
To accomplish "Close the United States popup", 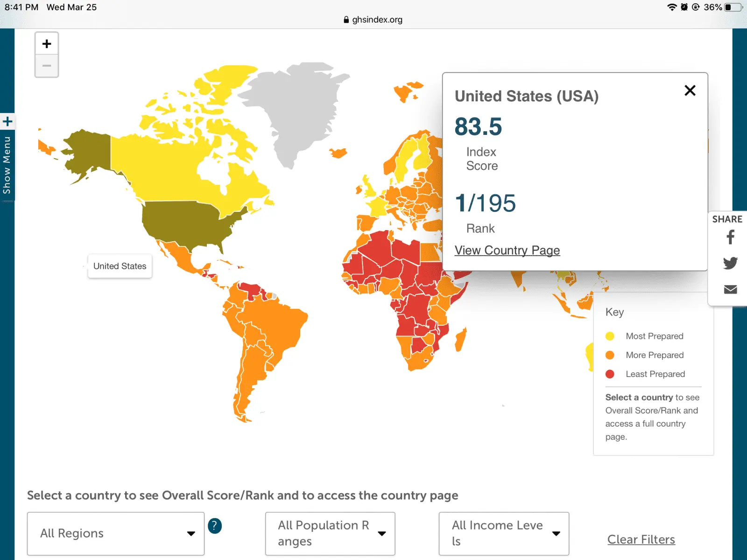I will [690, 91].
